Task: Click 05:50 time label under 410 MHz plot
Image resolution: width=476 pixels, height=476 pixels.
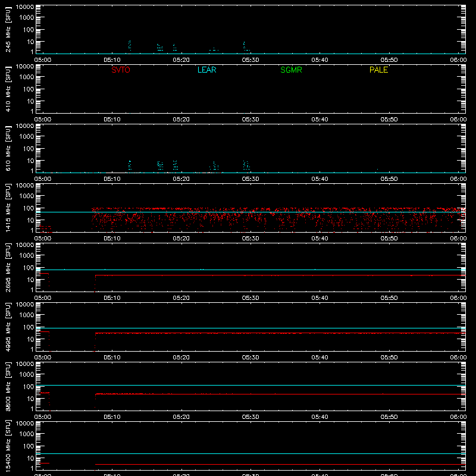Action: 389,120
